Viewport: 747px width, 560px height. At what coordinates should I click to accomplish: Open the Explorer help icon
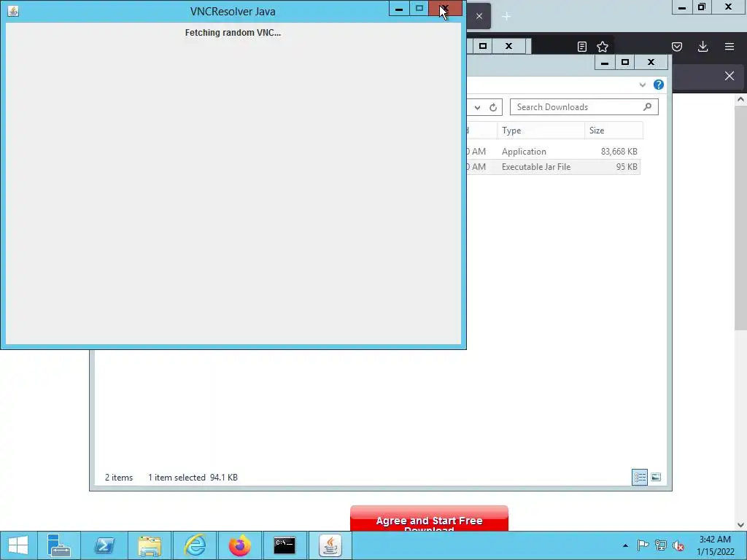click(659, 85)
